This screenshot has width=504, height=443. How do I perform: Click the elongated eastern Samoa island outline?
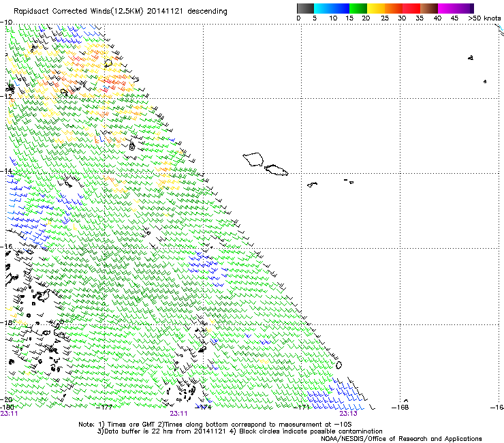coord(277,170)
